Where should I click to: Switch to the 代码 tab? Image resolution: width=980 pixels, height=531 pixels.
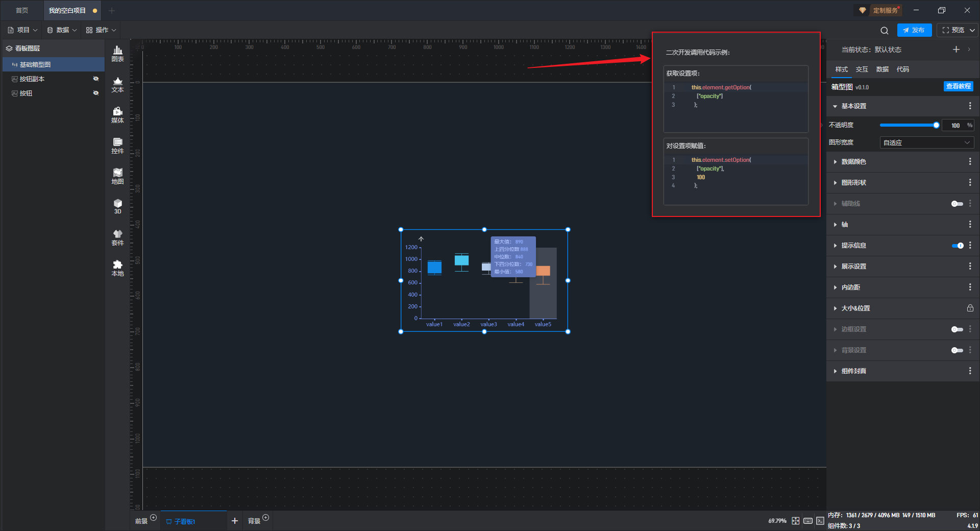(x=902, y=69)
